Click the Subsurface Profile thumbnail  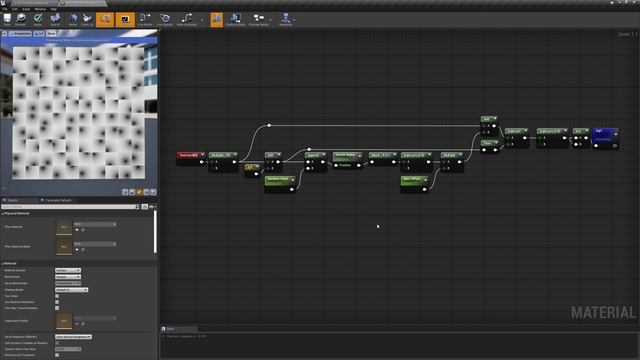[x=64, y=321]
